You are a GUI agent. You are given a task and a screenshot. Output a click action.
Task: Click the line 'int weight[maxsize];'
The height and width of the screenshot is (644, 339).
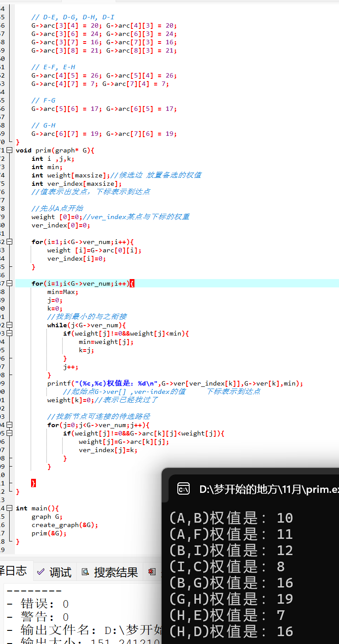coord(70,175)
